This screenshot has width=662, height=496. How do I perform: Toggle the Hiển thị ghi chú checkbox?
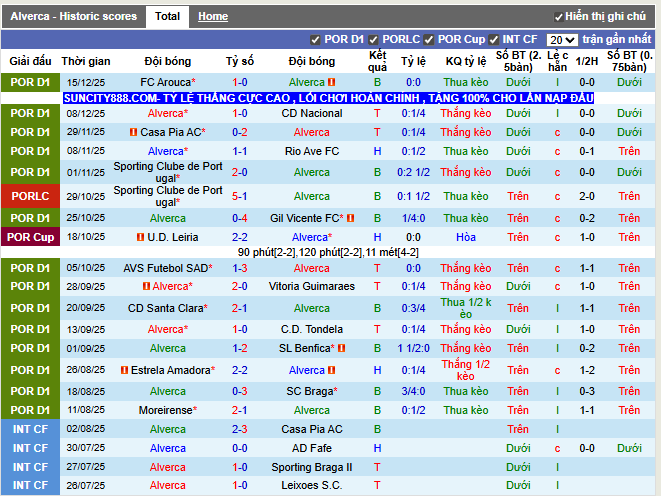[x=558, y=17]
